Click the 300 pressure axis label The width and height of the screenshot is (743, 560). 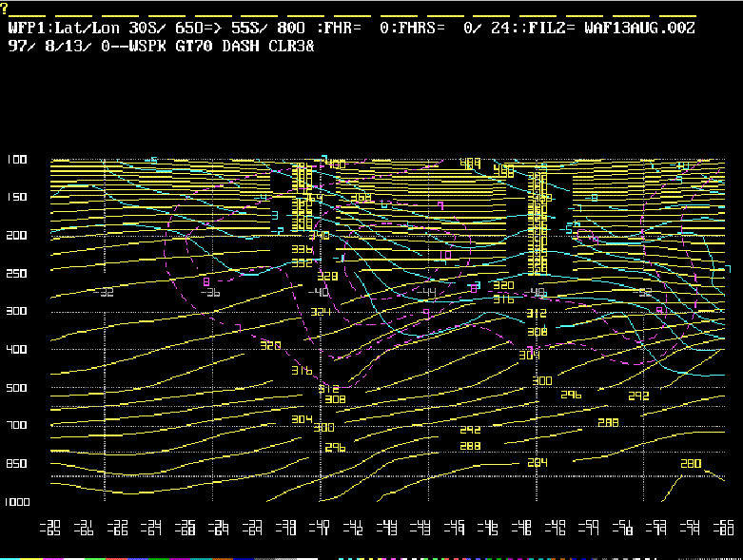[x=16, y=311]
